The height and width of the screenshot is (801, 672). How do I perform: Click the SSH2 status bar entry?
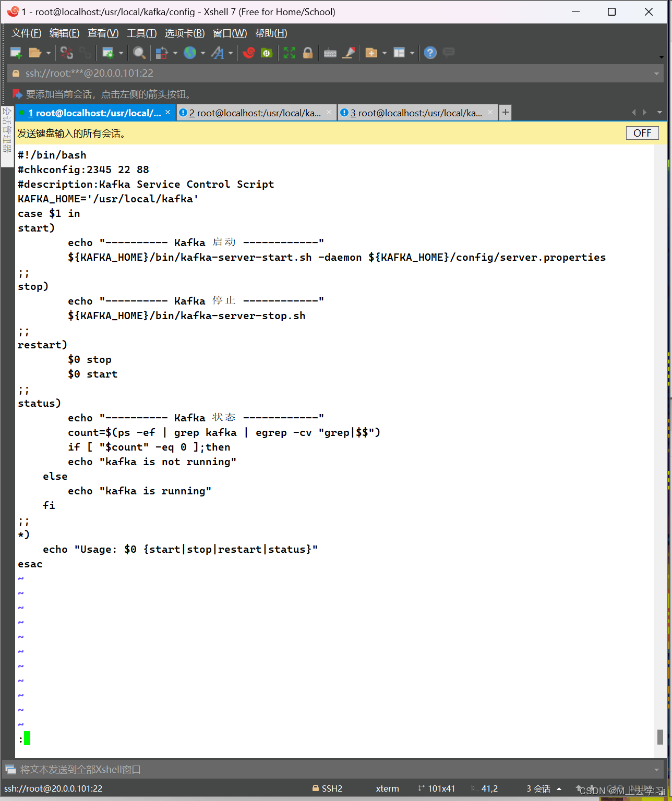[327, 788]
